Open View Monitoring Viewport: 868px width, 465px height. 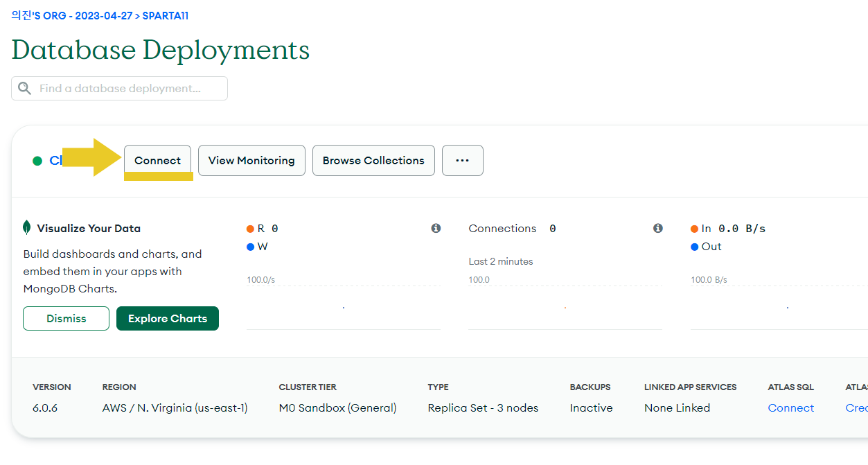tap(251, 160)
